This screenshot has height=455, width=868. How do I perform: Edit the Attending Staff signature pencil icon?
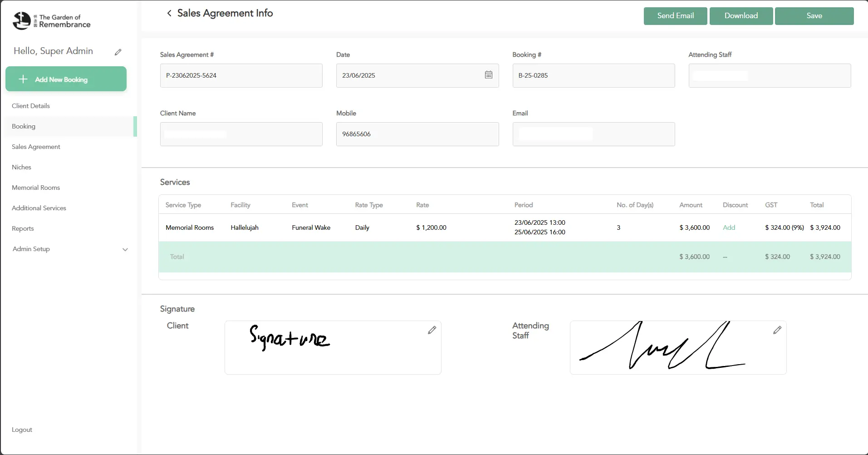pos(777,330)
